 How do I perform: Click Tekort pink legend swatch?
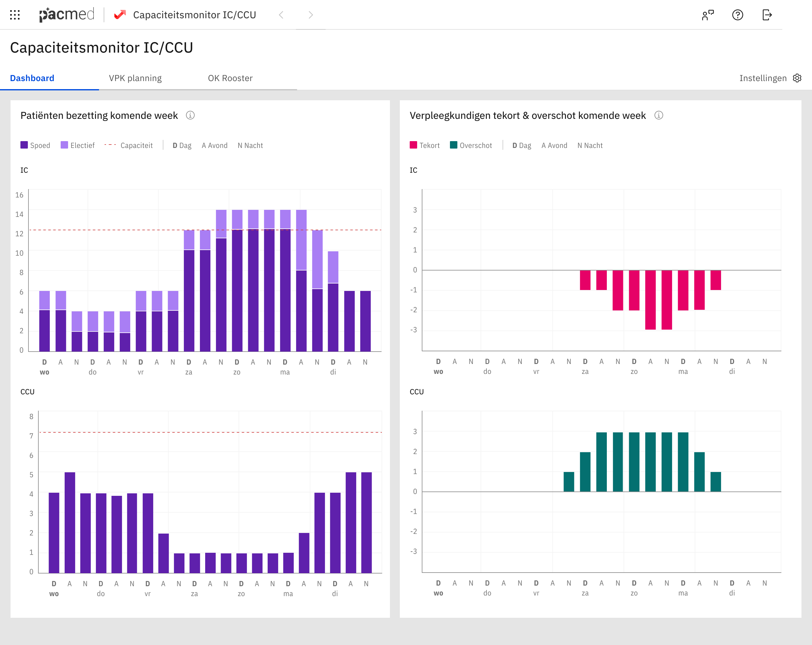click(413, 145)
